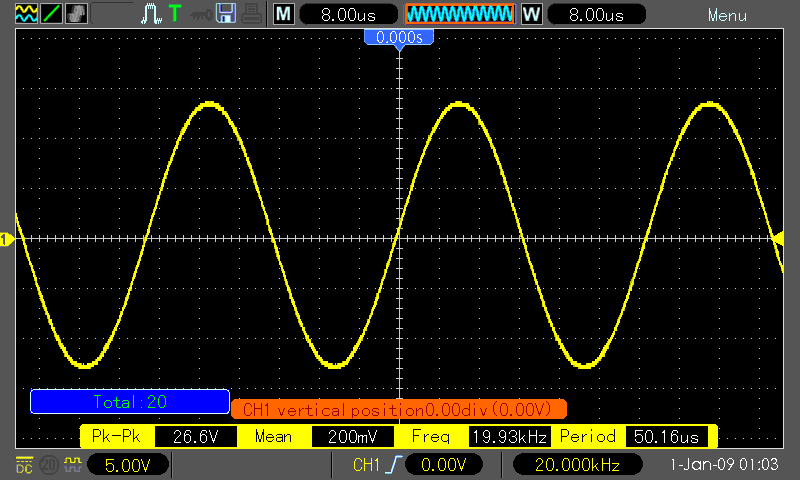Click the Freq measurement label
Screen dimensions: 800x480
[431, 436]
